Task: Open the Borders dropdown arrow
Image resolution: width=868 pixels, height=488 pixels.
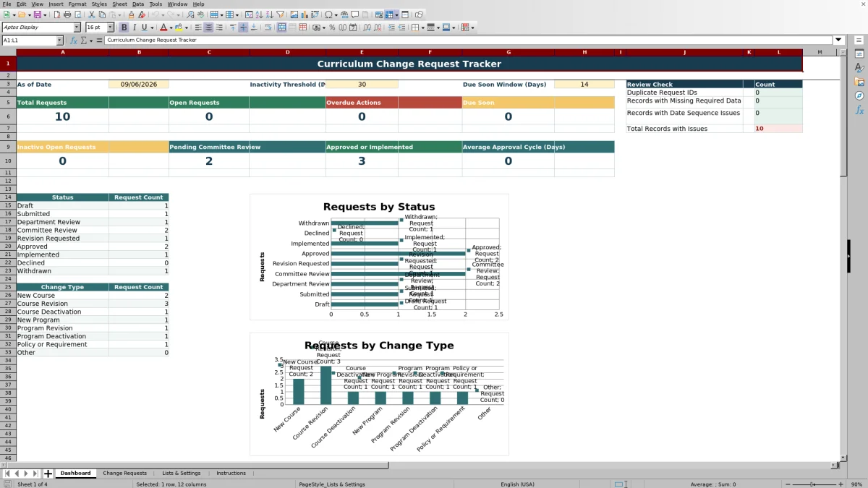Action: pos(422,27)
